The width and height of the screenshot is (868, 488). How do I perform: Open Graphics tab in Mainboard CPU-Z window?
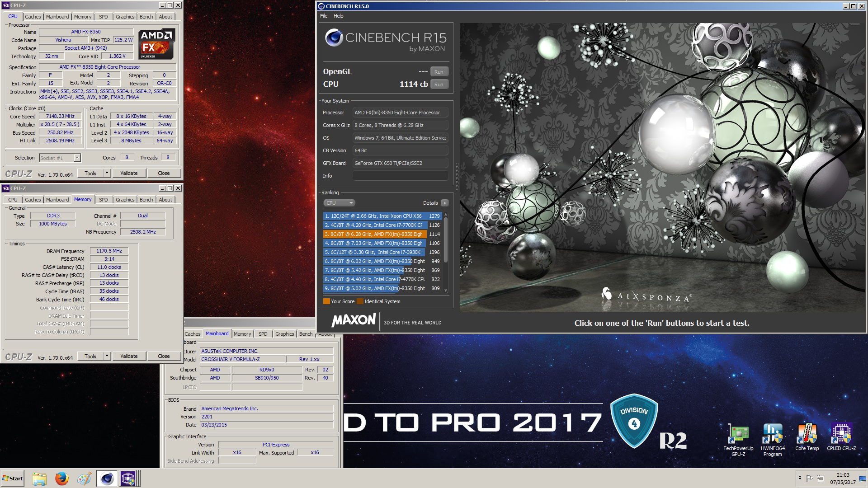click(x=284, y=334)
